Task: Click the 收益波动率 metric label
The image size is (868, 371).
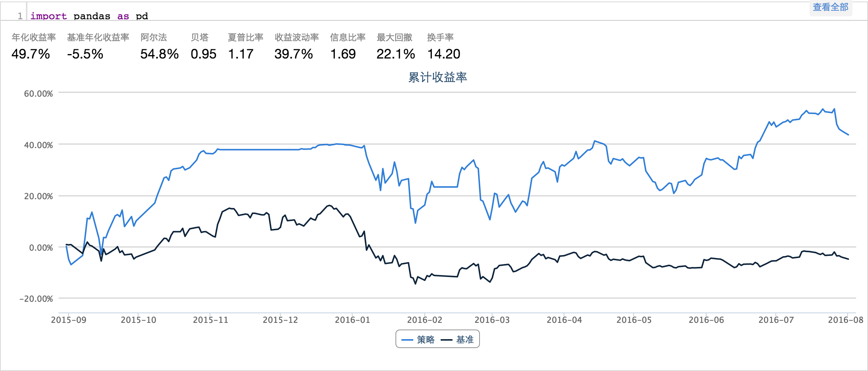Action: coord(297,37)
